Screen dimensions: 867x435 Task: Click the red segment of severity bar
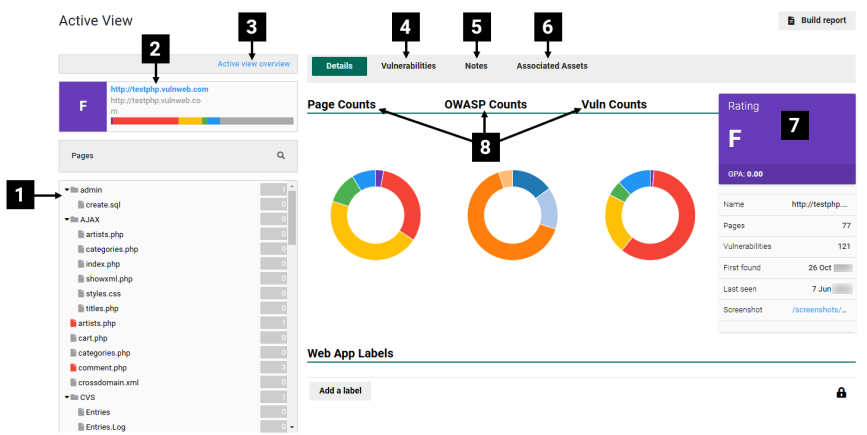coord(145,120)
